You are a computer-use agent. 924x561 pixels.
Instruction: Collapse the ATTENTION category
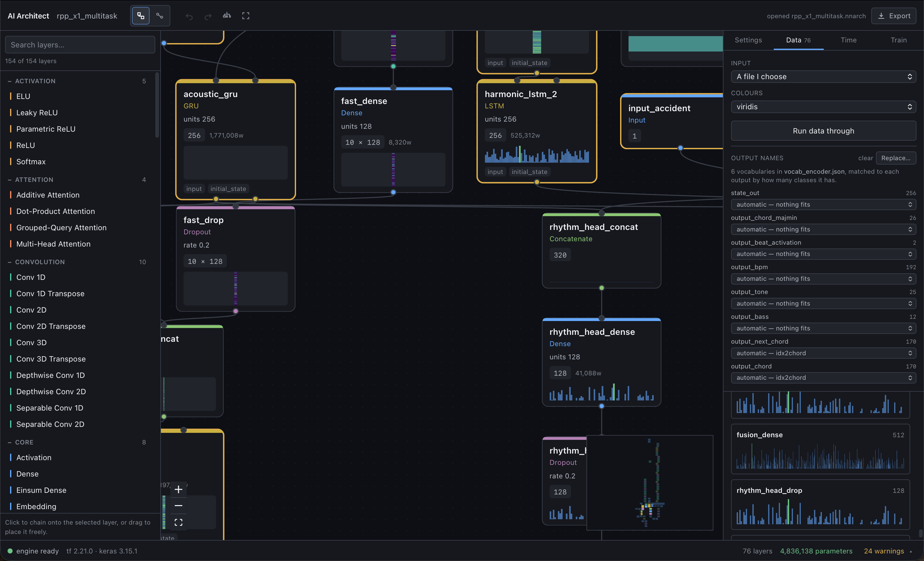(x=76, y=179)
